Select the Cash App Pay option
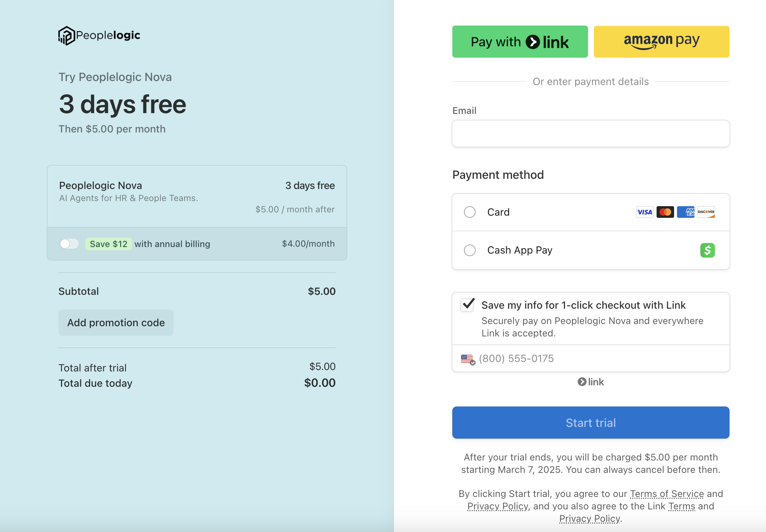Viewport: 766px width, 532px height. [470, 250]
